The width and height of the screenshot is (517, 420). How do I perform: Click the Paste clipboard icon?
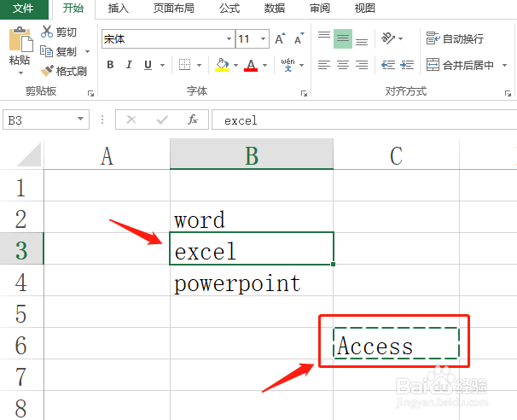[20, 39]
